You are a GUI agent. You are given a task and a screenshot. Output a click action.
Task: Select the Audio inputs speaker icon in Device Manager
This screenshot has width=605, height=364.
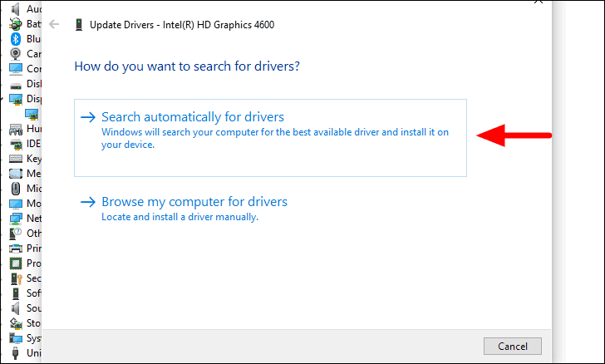tap(16, 9)
